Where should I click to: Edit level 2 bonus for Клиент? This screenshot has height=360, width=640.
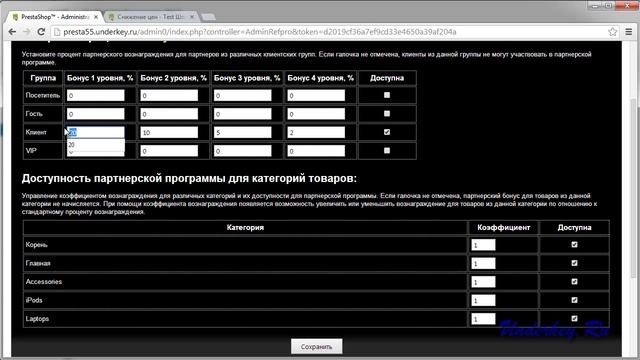click(x=169, y=132)
